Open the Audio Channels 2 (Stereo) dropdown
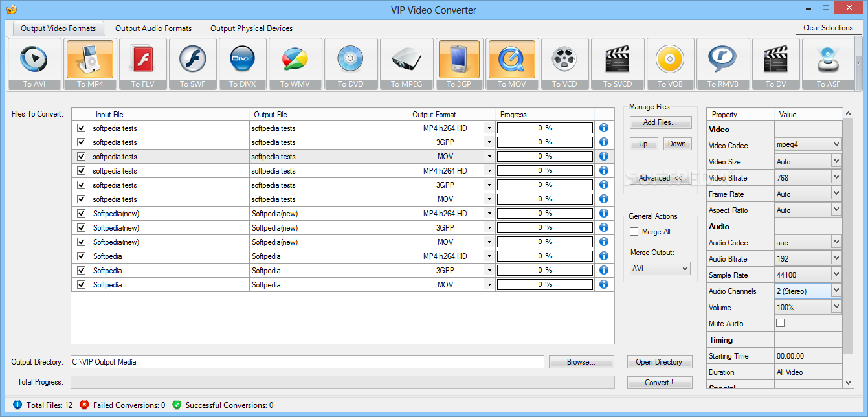The width and height of the screenshot is (868, 417). pos(836,291)
